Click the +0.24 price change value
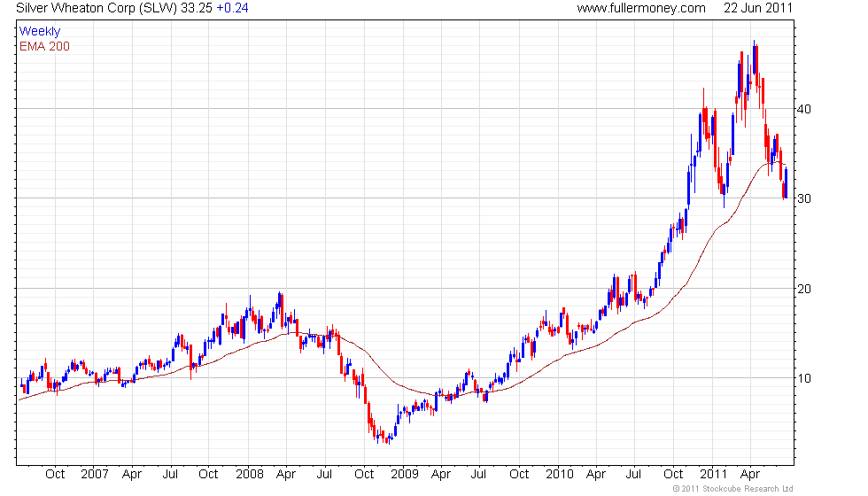 tap(235, 8)
